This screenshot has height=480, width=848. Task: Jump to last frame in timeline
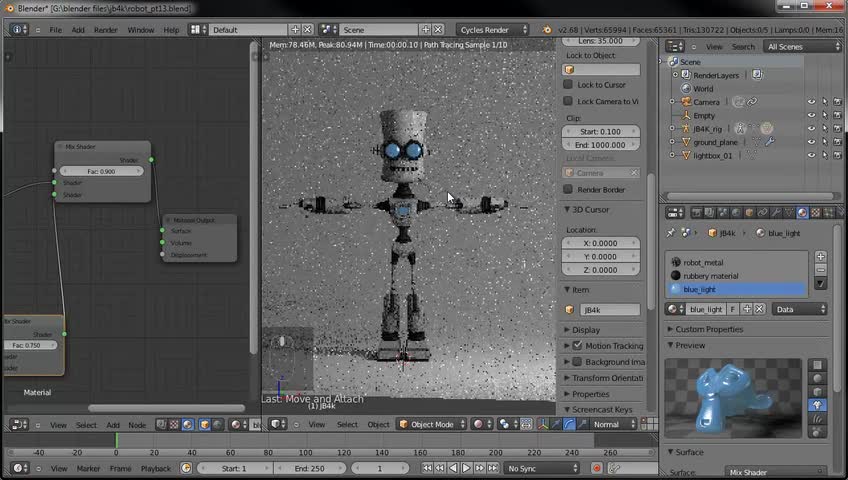[493, 468]
